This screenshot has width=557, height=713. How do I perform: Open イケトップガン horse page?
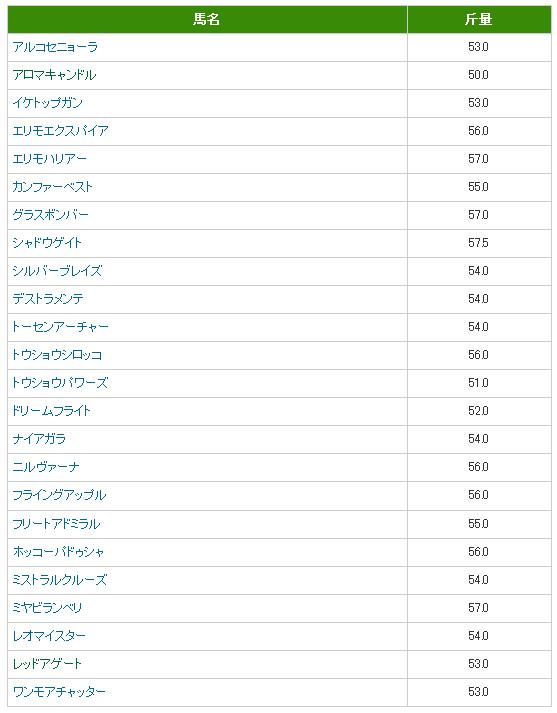point(48,103)
